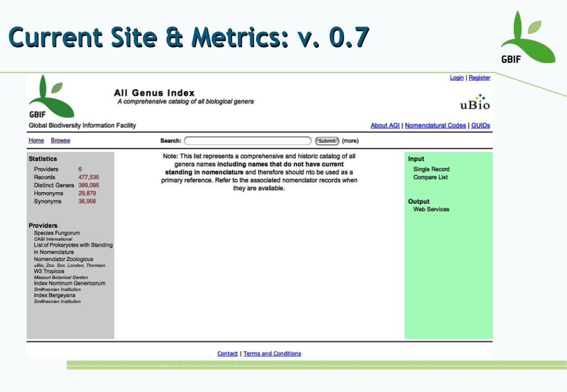This screenshot has width=567, height=392.
Task: Click the All Genus Index heading
Action: pyautogui.click(x=155, y=93)
